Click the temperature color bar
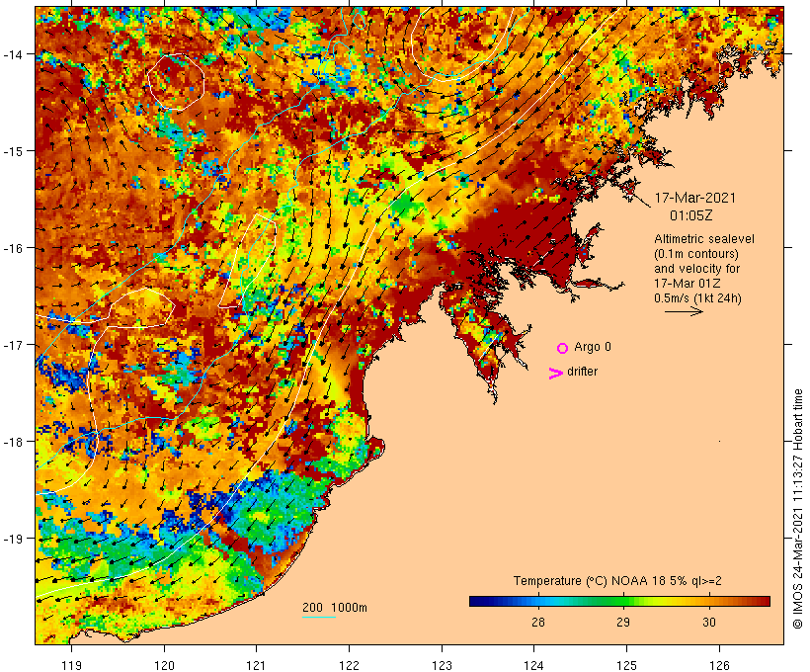The image size is (810, 672). 619,601
